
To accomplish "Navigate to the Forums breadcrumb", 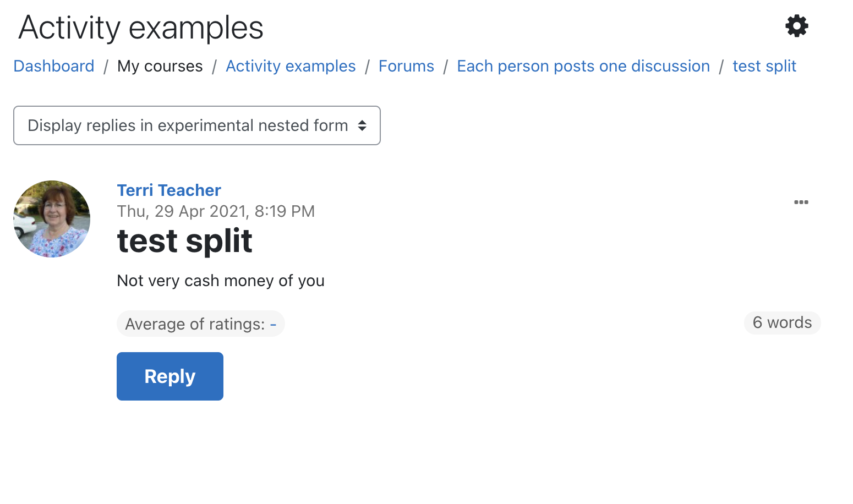I will coord(406,66).
